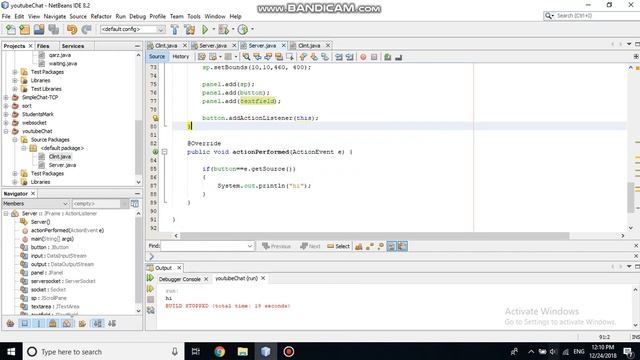Click the Find Previous Occurrence icon

(257, 57)
